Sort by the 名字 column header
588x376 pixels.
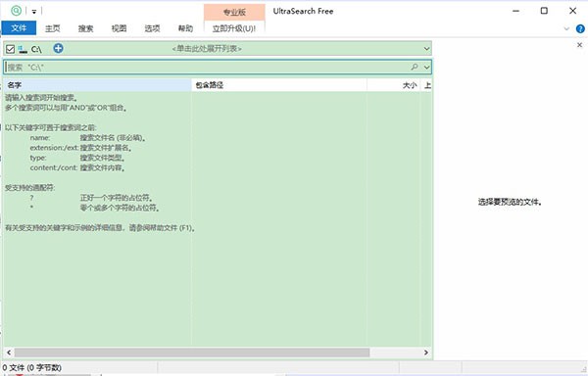[97, 85]
